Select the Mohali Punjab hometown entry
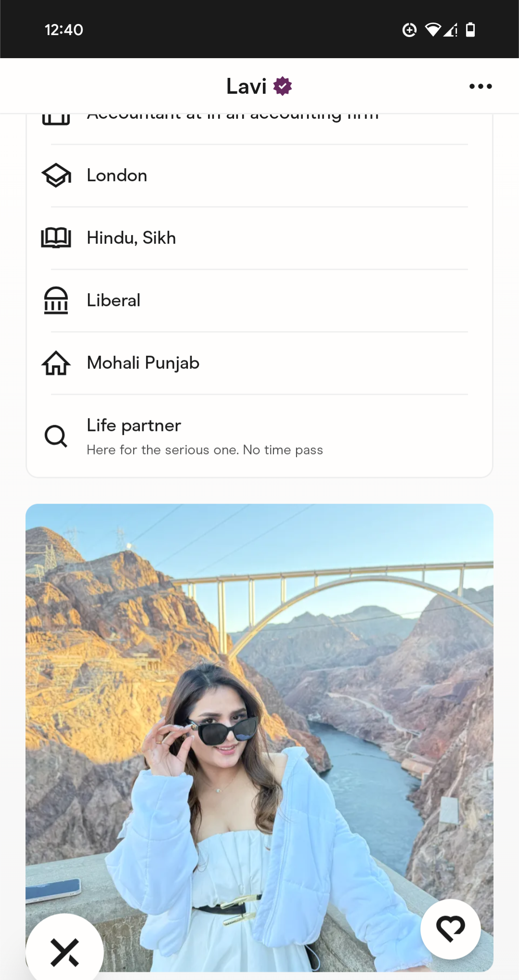The image size is (519, 980). click(x=259, y=363)
